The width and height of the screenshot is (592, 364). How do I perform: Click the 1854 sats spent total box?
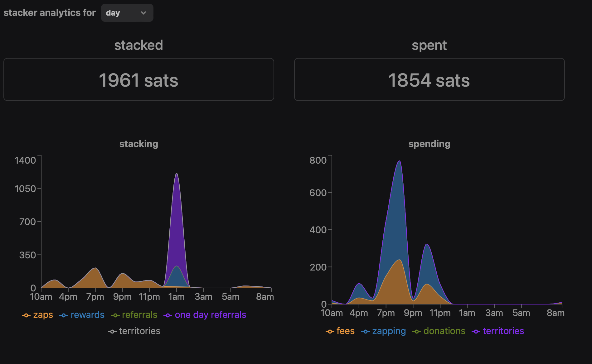pos(429,79)
